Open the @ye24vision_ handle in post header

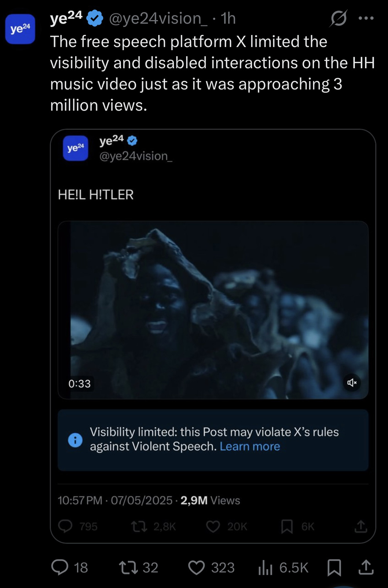point(158,18)
